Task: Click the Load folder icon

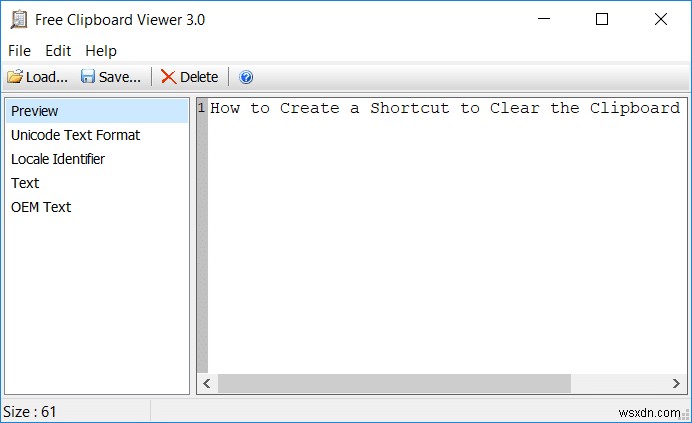Action: click(15, 77)
